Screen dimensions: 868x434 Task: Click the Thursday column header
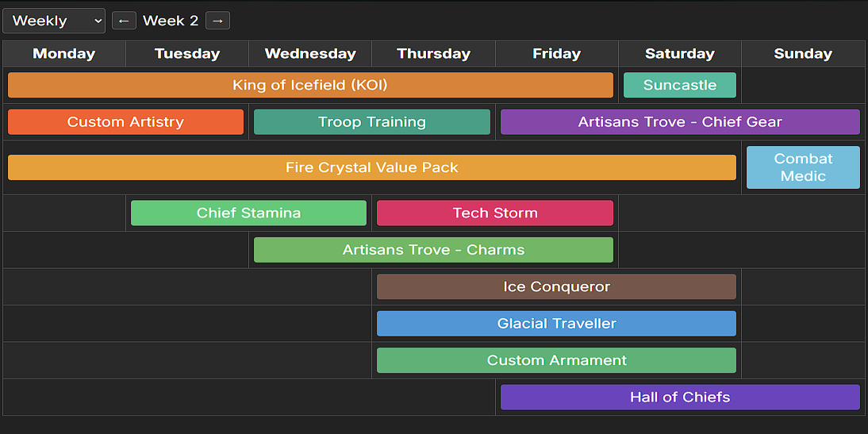(x=433, y=54)
